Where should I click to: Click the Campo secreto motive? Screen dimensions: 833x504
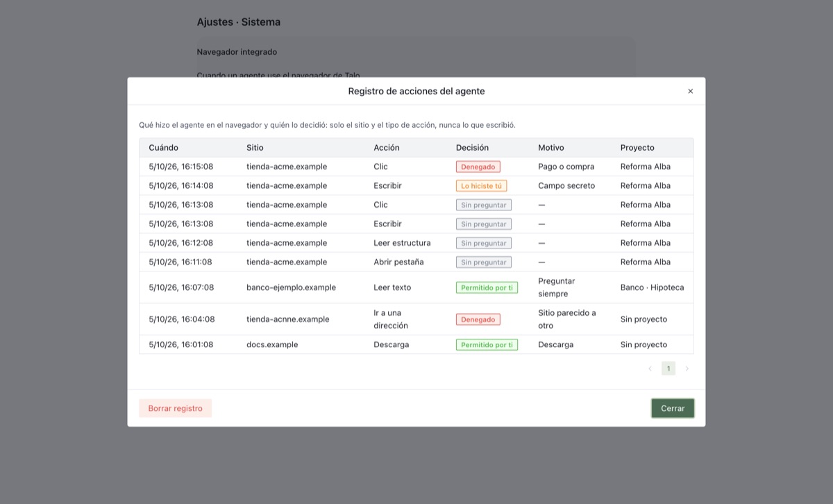point(566,186)
